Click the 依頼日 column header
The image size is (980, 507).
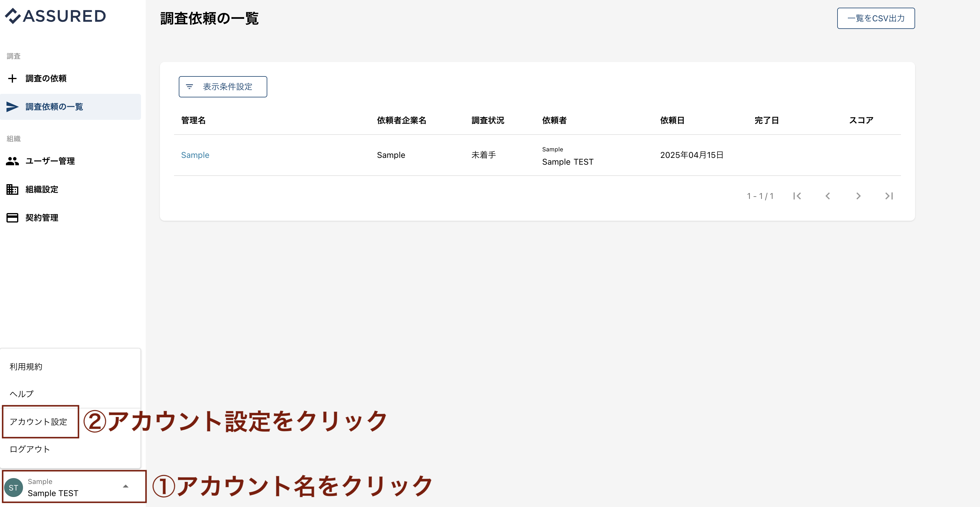(x=672, y=121)
